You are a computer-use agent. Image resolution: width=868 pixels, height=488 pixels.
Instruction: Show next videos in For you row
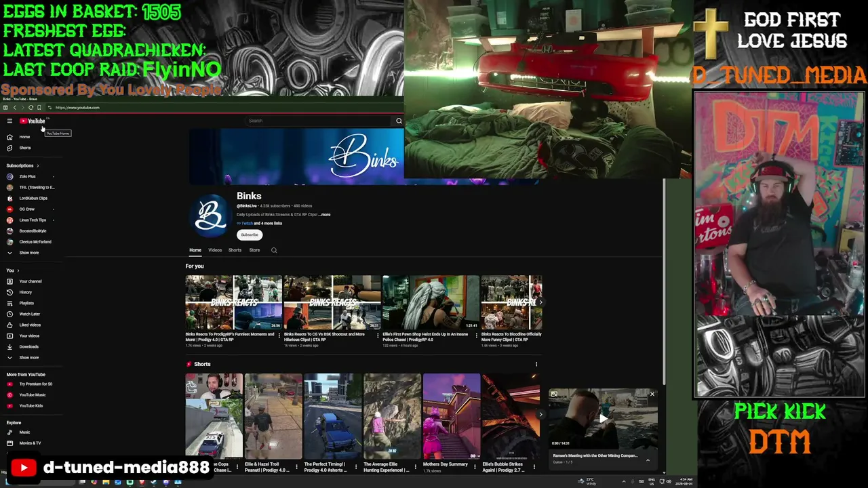[x=540, y=302]
